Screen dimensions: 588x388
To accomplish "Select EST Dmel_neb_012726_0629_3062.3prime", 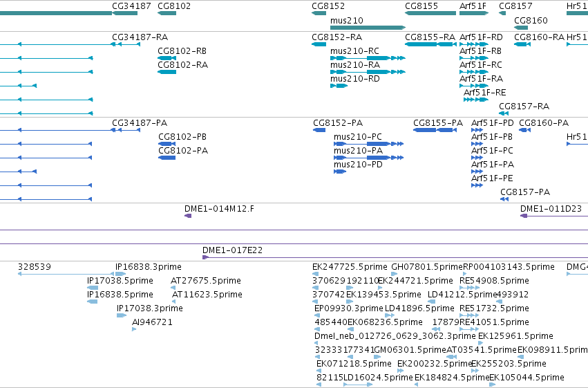I will tap(395, 336).
